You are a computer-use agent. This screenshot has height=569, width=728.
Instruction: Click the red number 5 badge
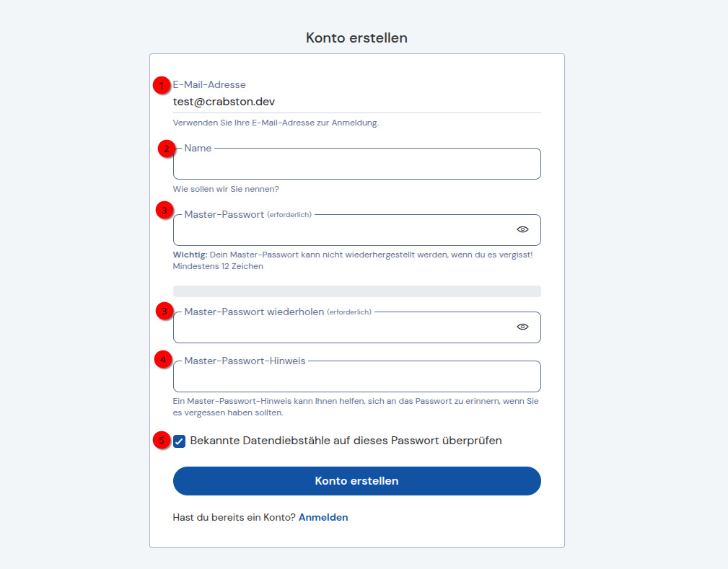pos(162,440)
